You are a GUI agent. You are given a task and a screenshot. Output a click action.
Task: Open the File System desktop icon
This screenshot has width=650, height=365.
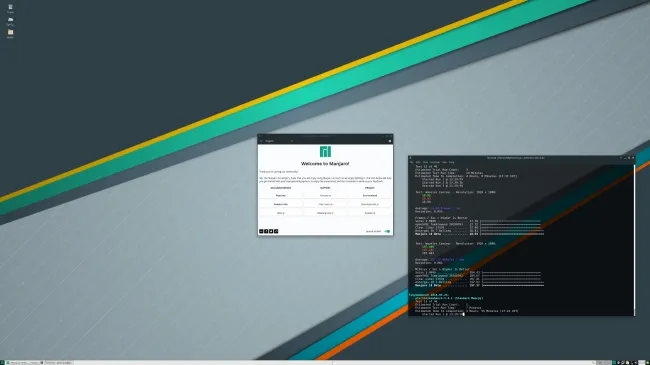point(10,21)
